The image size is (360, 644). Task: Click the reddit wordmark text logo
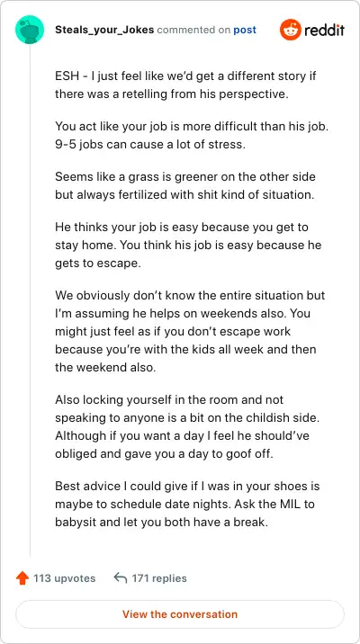coord(325,30)
